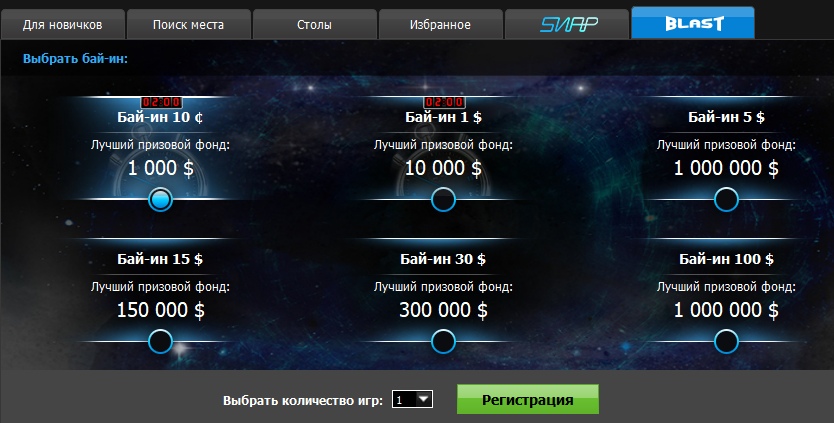This screenshot has height=423, width=834.
Task: Select the 10 ¢ buy-in radio button
Action: [x=160, y=200]
